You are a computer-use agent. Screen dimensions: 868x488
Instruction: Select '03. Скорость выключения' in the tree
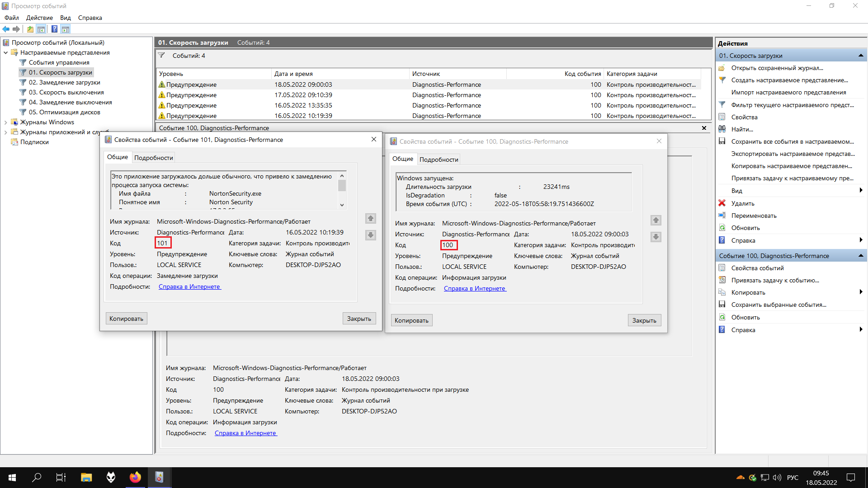(66, 92)
